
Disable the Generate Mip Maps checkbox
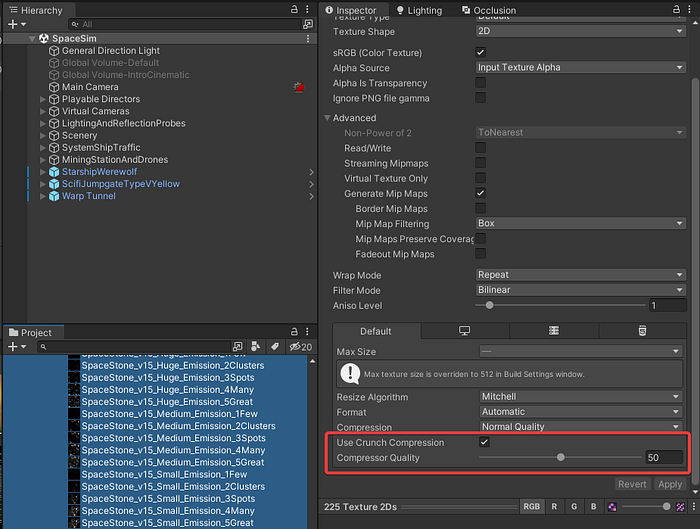pos(480,193)
